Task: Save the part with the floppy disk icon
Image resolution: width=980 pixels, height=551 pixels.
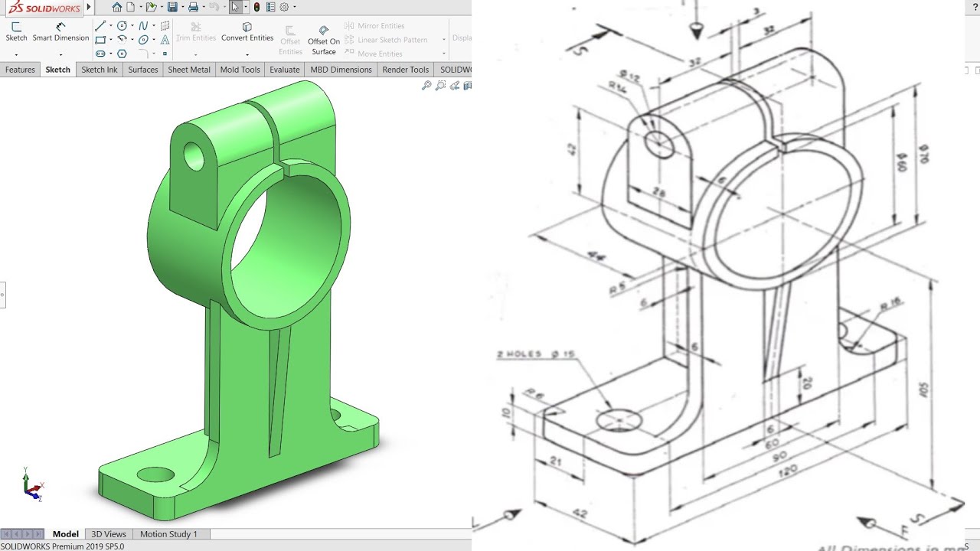Action: pyautogui.click(x=172, y=8)
